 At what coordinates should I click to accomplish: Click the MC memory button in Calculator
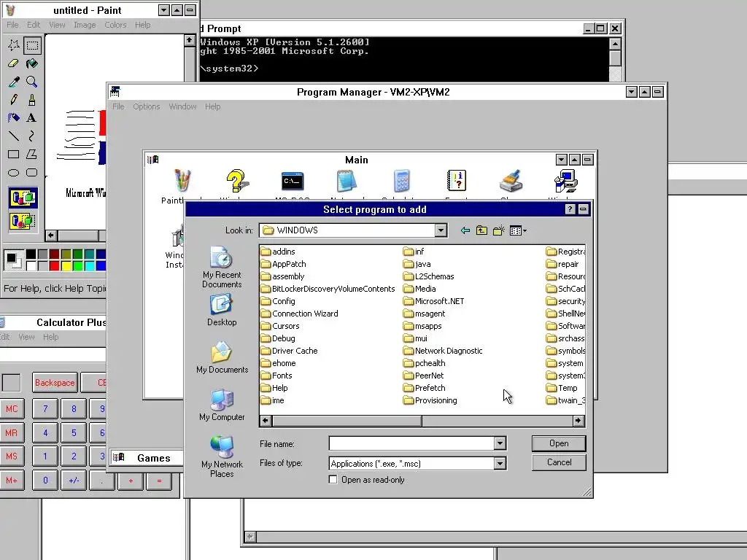coord(12,409)
